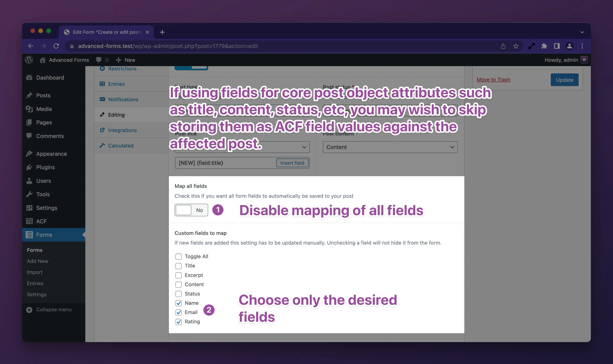Open Tools wrench item
This screenshot has width=613, height=364.
[x=54, y=194]
